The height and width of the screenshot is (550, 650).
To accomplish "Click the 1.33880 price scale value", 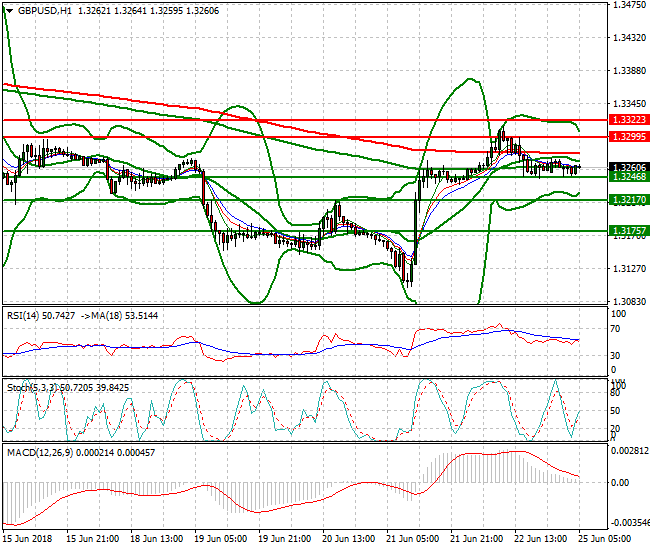I will tap(629, 70).
